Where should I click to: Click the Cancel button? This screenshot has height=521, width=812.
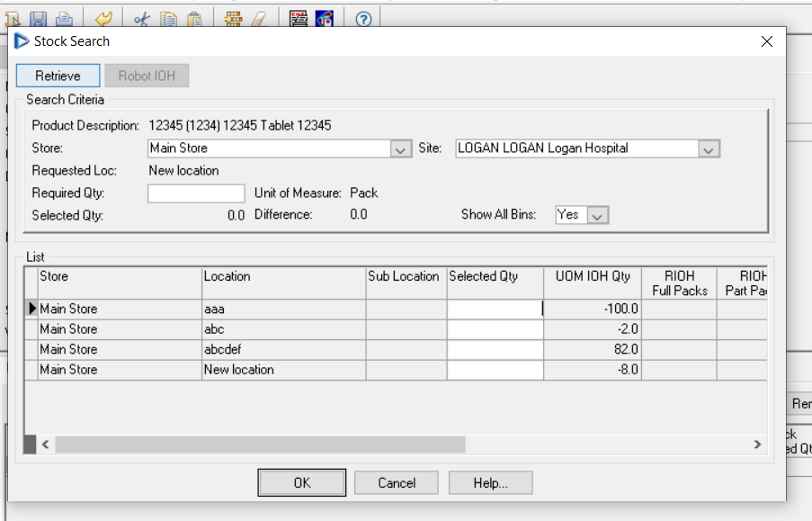[397, 483]
